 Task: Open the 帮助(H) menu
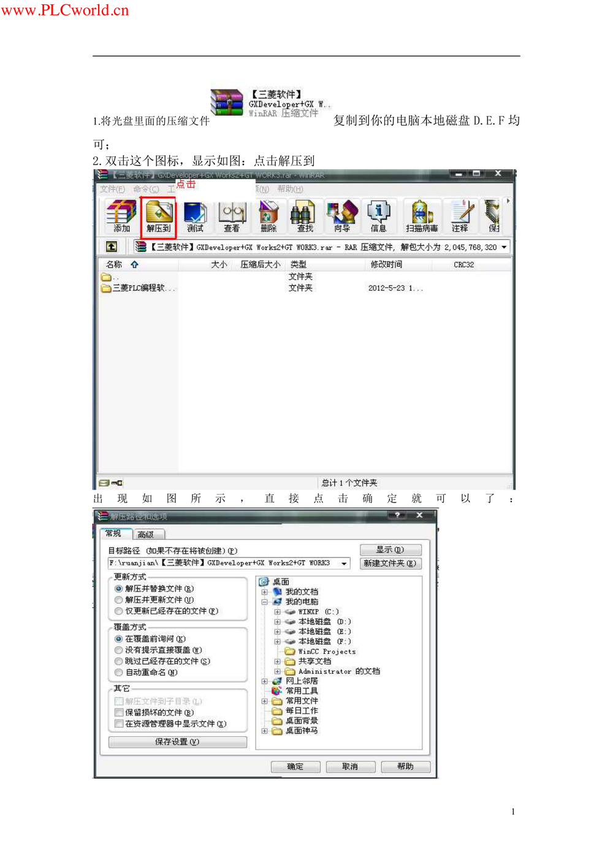pyautogui.click(x=290, y=189)
